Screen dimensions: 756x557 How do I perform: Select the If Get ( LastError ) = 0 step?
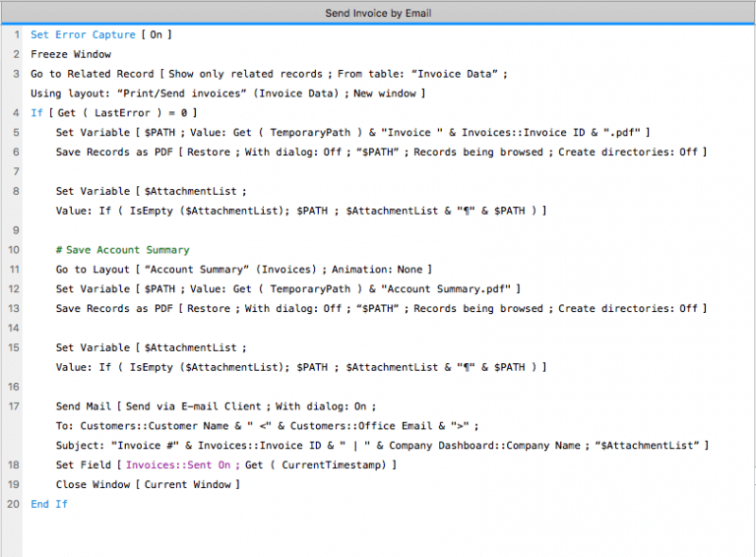(x=114, y=113)
